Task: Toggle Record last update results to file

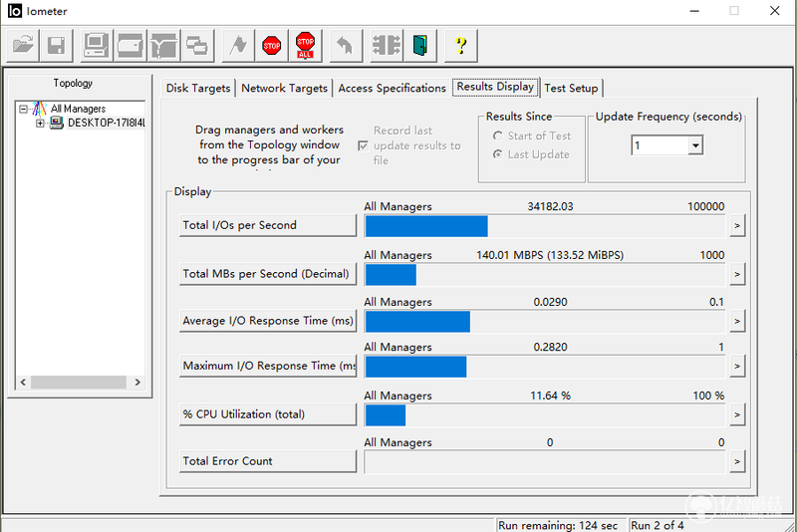Action: click(x=363, y=145)
